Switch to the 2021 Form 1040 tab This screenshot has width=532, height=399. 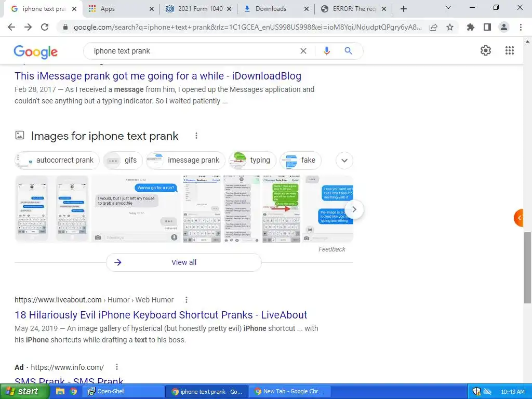pyautogui.click(x=198, y=9)
